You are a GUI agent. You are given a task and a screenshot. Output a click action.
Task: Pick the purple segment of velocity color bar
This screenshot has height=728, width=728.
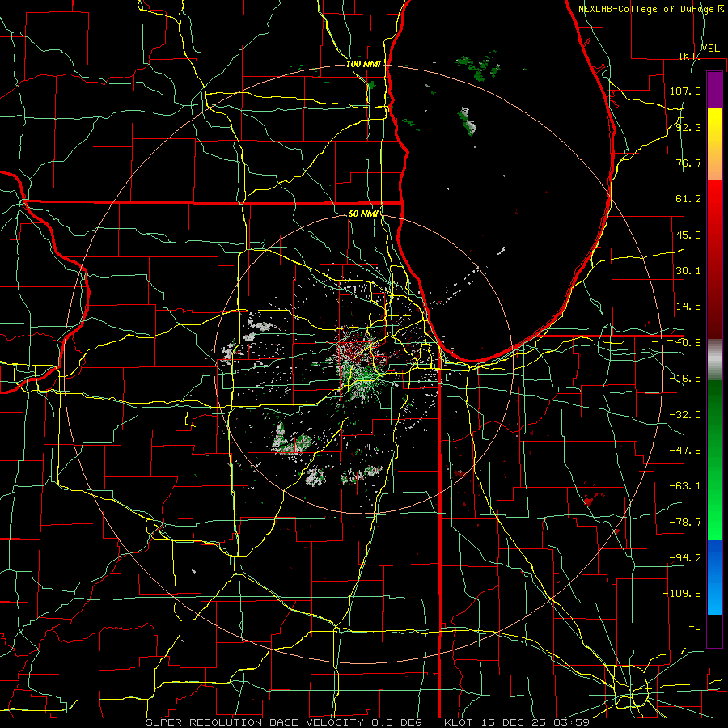click(x=714, y=90)
